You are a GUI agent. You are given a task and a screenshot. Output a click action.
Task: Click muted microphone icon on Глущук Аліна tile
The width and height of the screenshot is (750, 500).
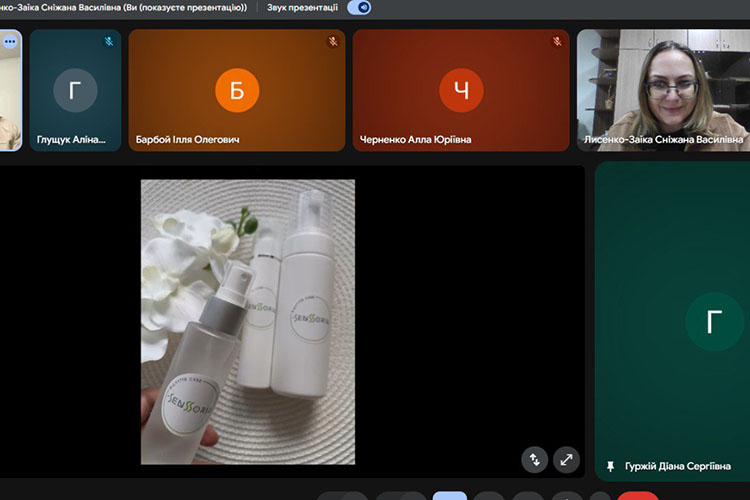[x=109, y=42]
